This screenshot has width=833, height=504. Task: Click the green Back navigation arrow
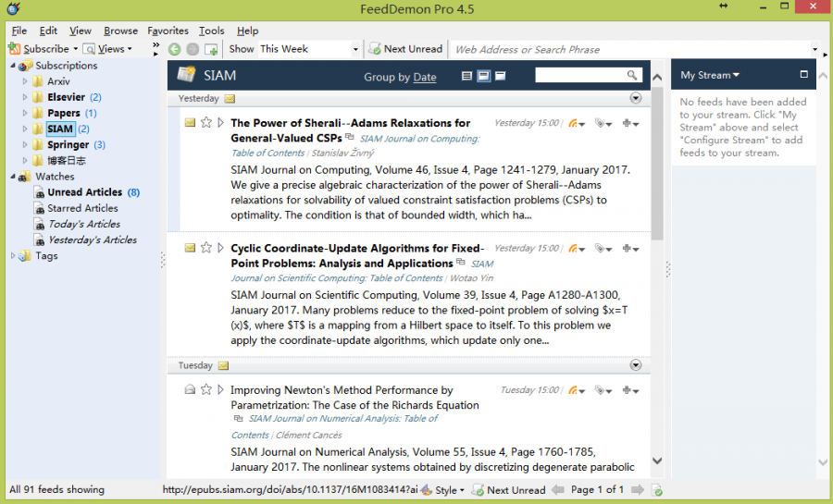coord(174,49)
